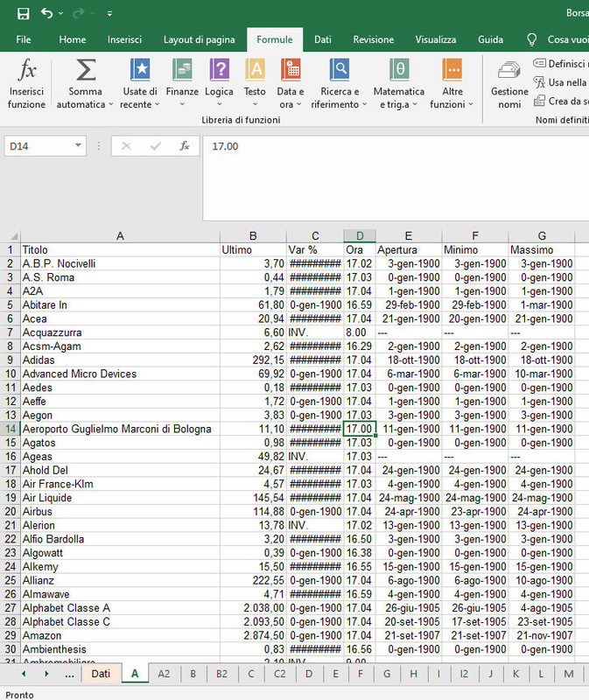This screenshot has height=700, width=589.
Task: Open Gestione nomi manager
Action: pyautogui.click(x=509, y=85)
